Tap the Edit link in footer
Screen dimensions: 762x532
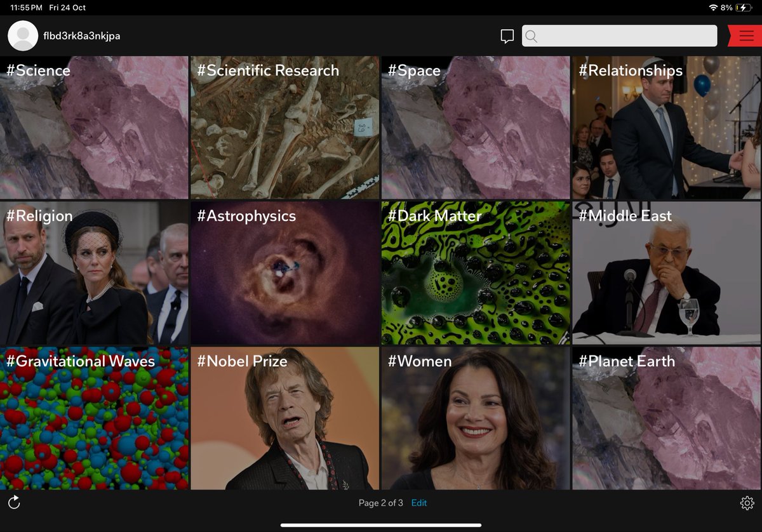click(419, 503)
